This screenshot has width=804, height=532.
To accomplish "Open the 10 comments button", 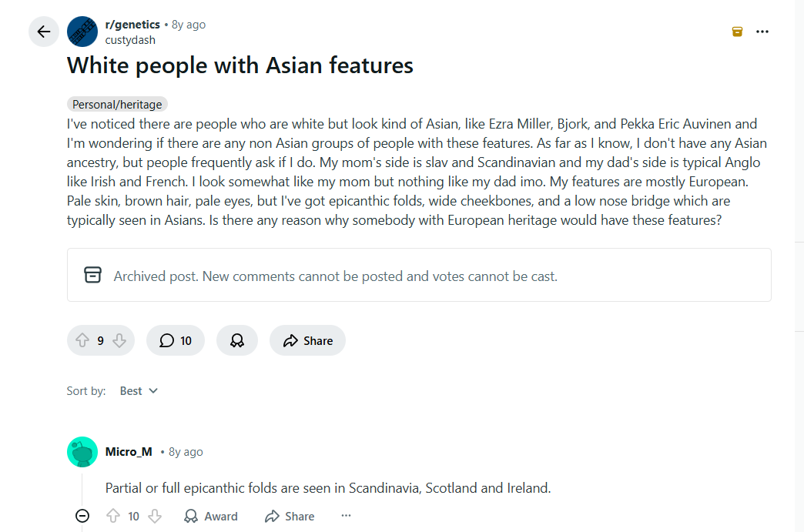I will [x=176, y=340].
